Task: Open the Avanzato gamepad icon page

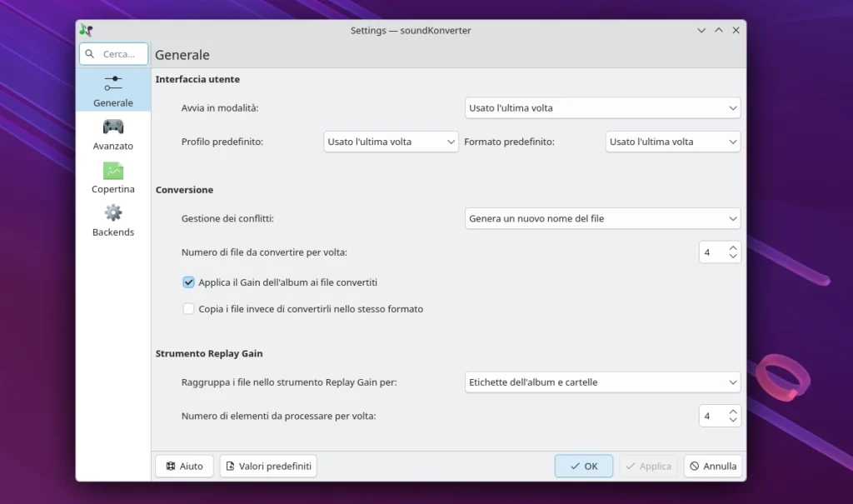Action: click(x=113, y=127)
